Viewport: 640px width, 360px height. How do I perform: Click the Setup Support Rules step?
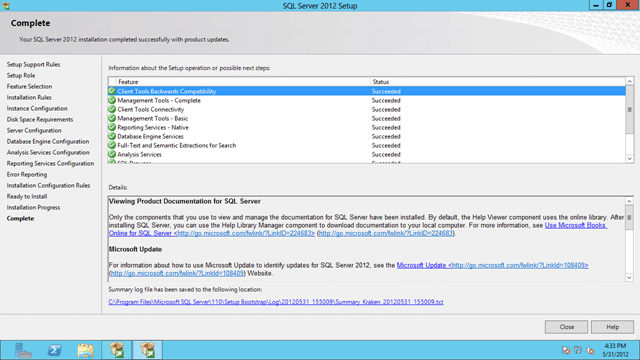(x=33, y=64)
